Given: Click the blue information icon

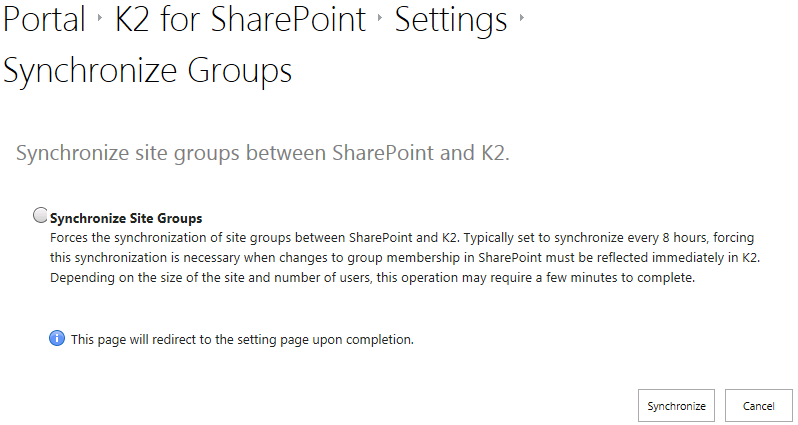Looking at the screenshot, I should pos(57,338).
